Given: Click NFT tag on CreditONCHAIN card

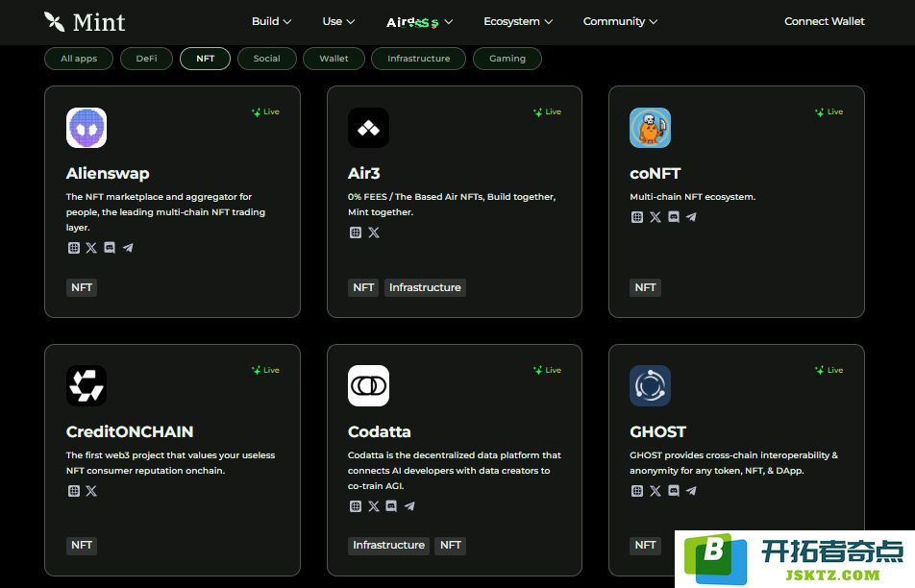Looking at the screenshot, I should pos(82,546).
